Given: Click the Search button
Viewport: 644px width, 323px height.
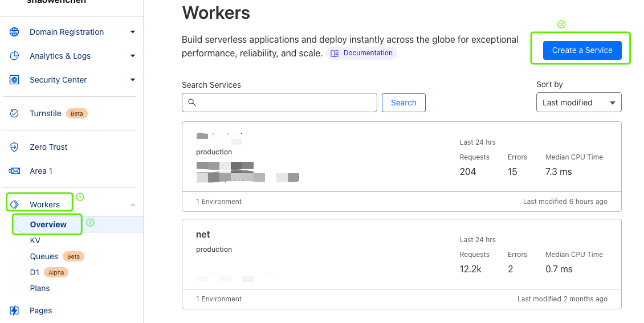Looking at the screenshot, I should pyautogui.click(x=403, y=103).
